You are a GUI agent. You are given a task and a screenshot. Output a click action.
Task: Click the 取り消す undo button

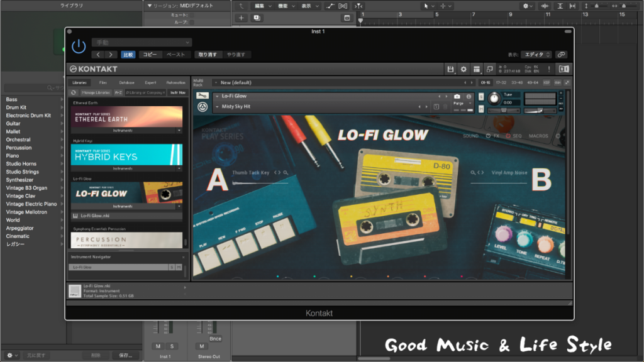tap(208, 55)
